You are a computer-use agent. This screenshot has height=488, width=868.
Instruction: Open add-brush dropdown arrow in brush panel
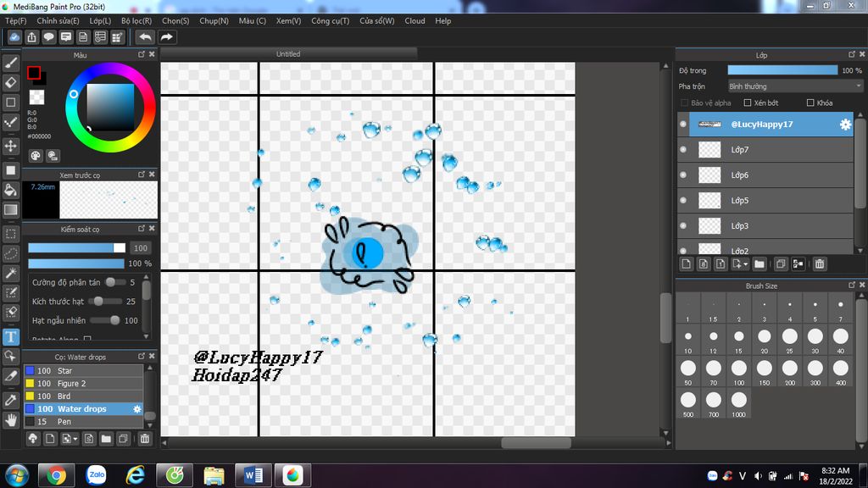coord(75,440)
